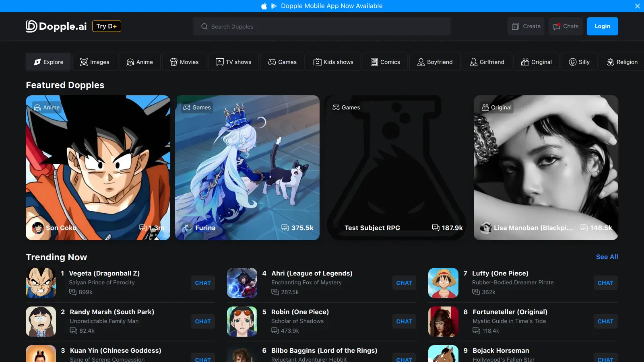Browse the Movies category
Viewport: 644px width, 362px height.
click(184, 62)
